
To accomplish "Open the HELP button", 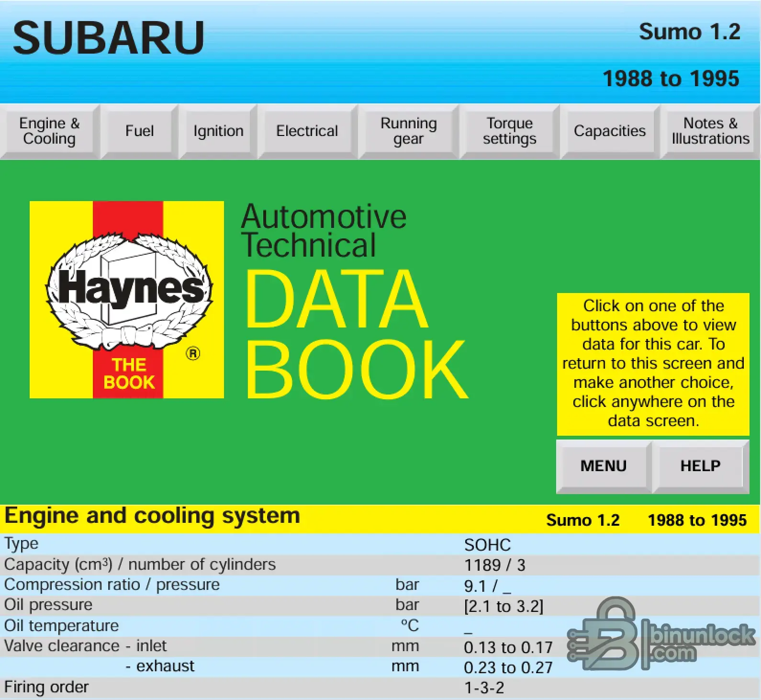I will click(701, 466).
